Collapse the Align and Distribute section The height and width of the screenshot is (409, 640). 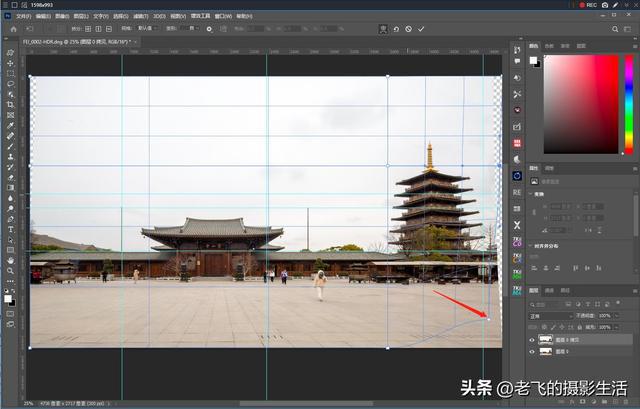click(531, 246)
